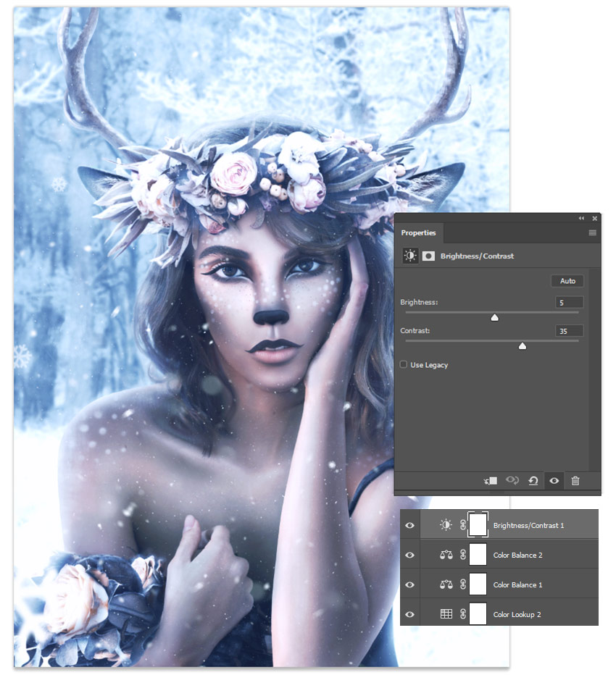616x675 pixels.
Task: Select the Properties tab
Action: (419, 233)
